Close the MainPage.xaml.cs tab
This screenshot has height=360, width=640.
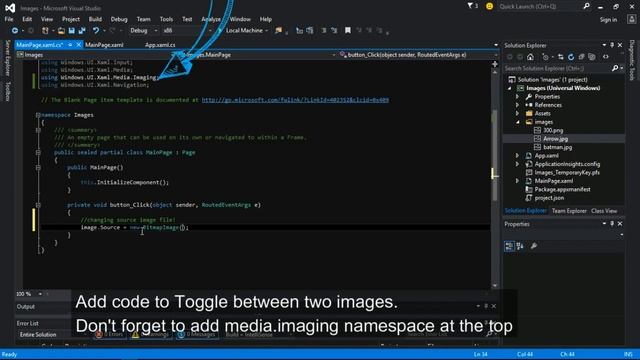tap(79, 45)
